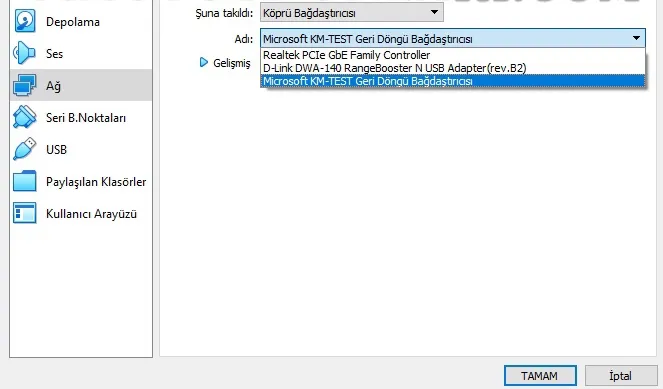This screenshot has width=663, height=389.
Task: Select the Ses speaker icon
Action: point(24,53)
